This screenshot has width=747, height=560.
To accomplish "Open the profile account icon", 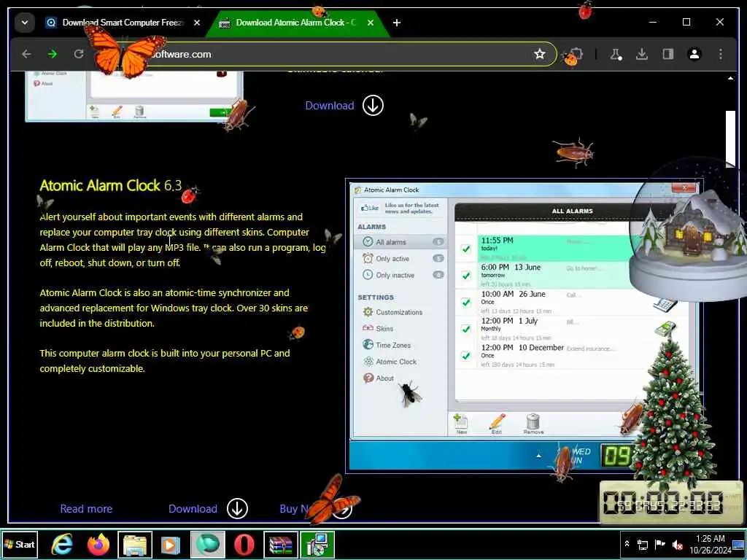I will tap(694, 54).
